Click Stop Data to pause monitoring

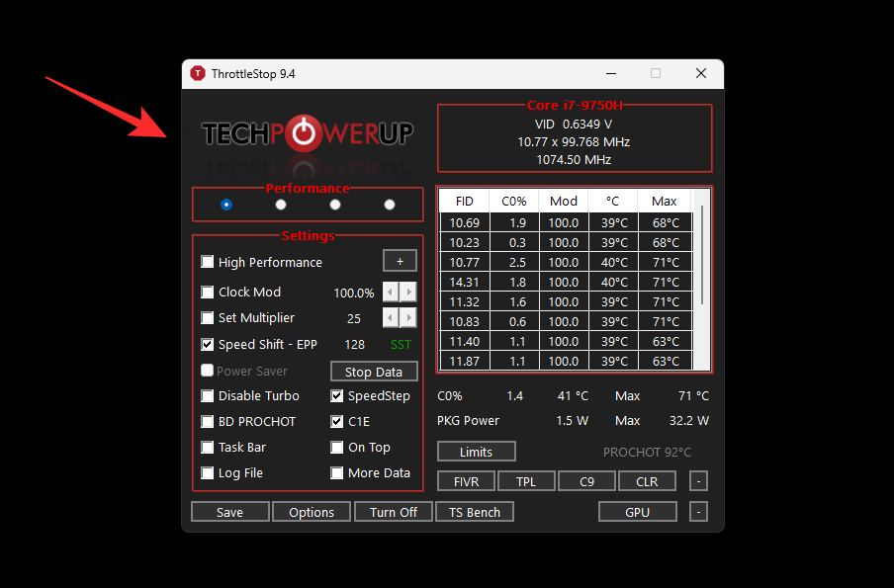click(373, 371)
